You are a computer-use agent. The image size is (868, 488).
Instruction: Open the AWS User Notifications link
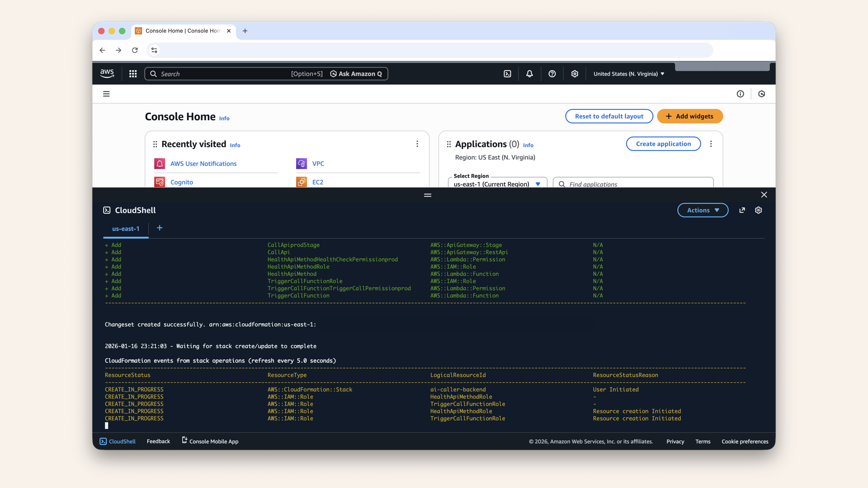[203, 164]
